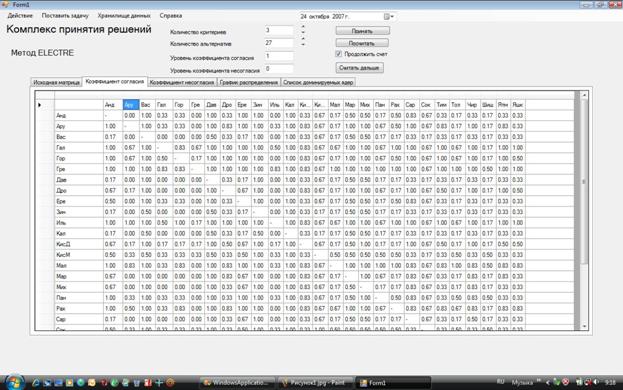The image size is (623, 390).
Task: Open the Windows Start button
Action: [x=14, y=382]
